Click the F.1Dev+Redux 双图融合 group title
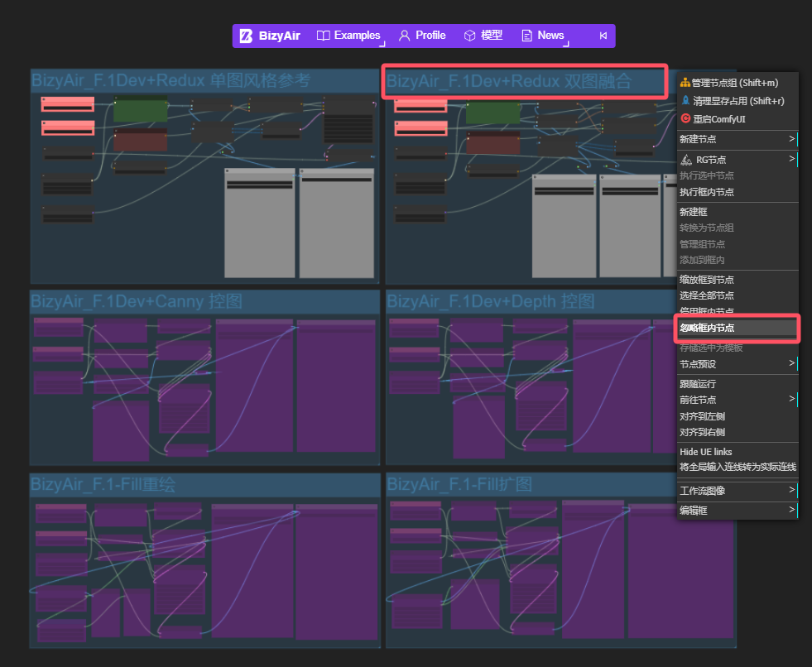This screenshot has width=812, height=667. (508, 81)
